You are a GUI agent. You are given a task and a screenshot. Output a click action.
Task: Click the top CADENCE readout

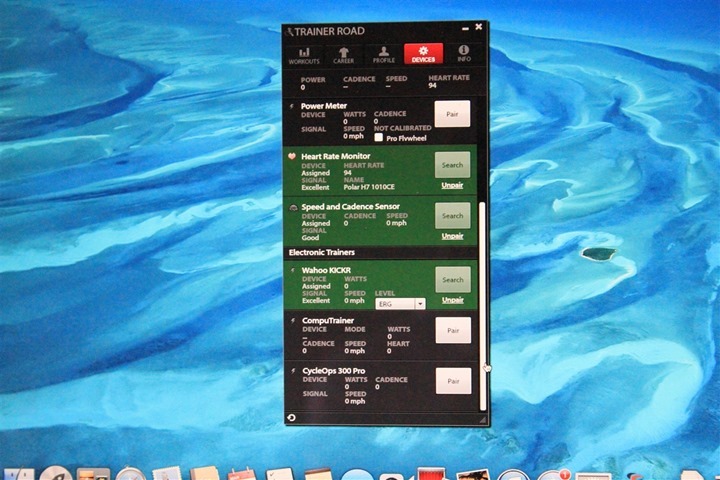pyautogui.click(x=359, y=83)
